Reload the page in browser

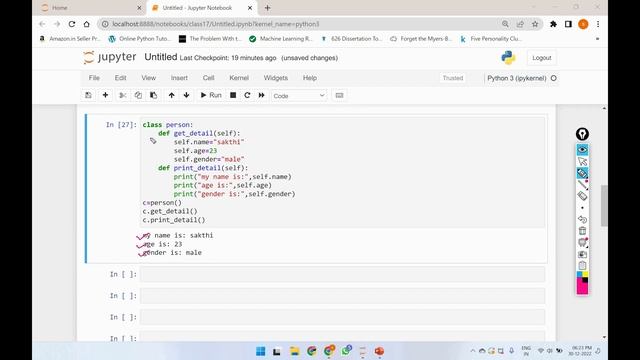pyautogui.click(x=72, y=24)
